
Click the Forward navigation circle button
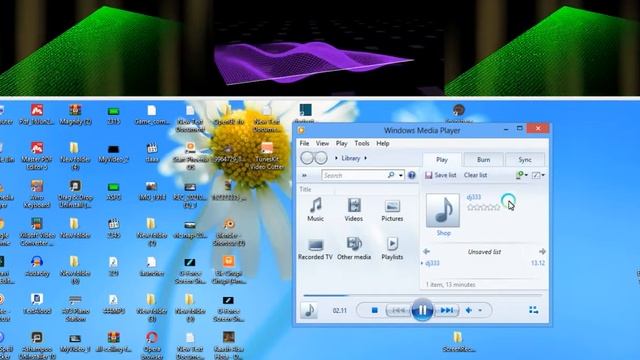coord(321,158)
